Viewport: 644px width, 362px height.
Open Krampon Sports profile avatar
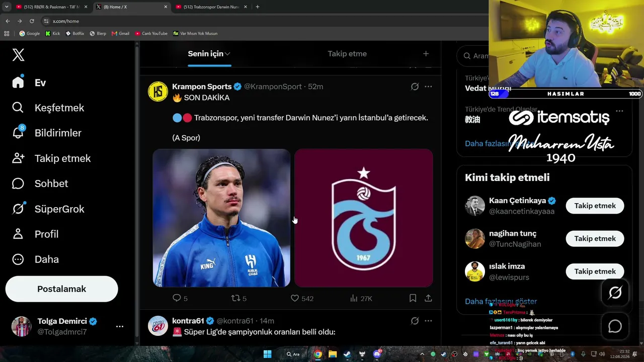157,92
